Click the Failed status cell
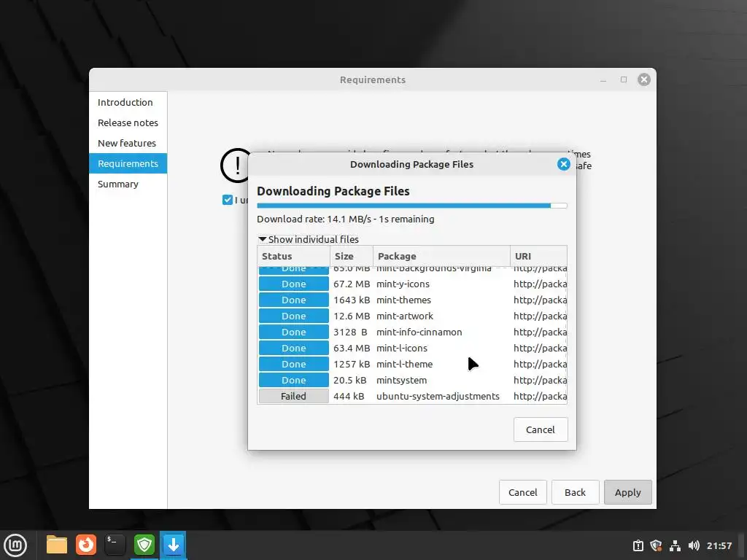The height and width of the screenshot is (560, 747). pyautogui.click(x=293, y=396)
